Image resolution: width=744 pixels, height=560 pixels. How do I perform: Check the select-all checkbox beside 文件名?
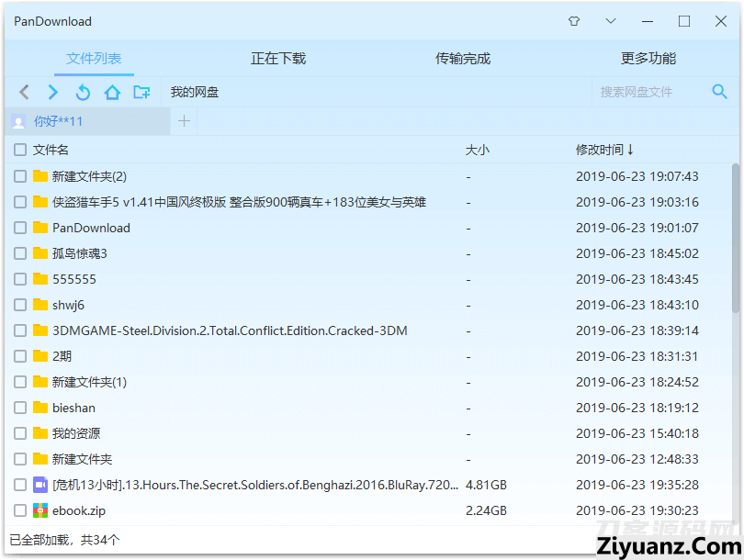(20, 150)
